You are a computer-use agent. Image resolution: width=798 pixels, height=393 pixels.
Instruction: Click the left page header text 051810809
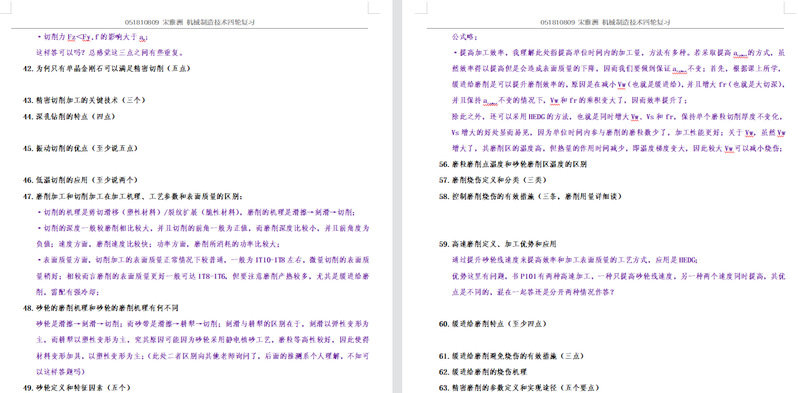click(189, 22)
